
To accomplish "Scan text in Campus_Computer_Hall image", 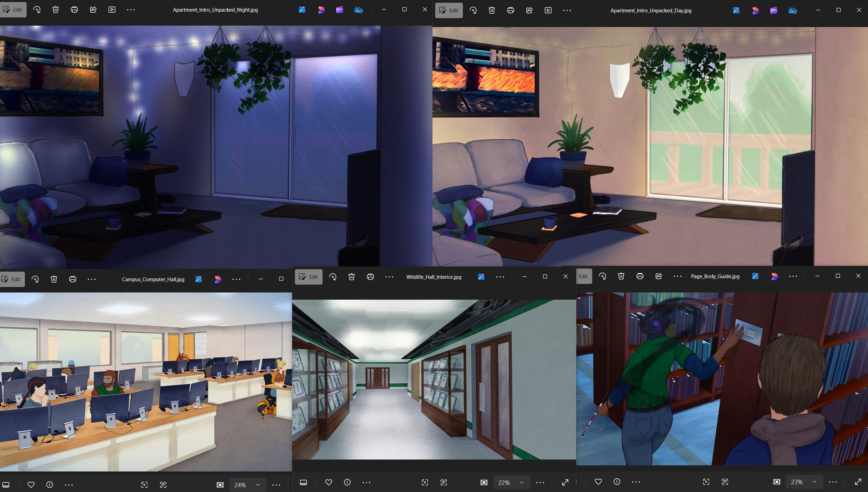I will [163, 484].
